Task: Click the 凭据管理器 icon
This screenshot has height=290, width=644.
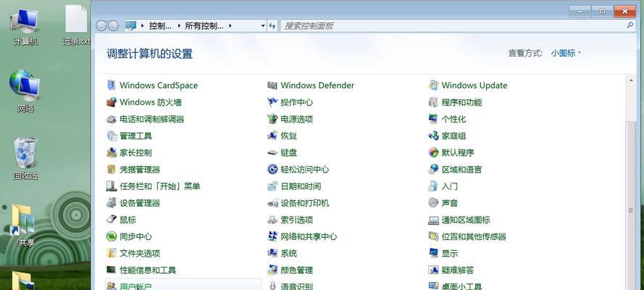Action: [112, 169]
